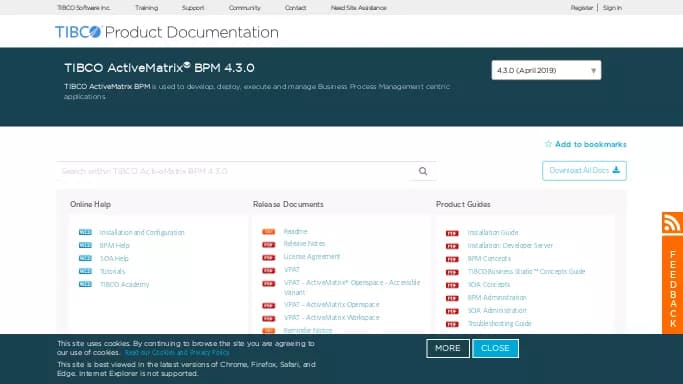Click the web icon next to TIBCO Academy
Viewport: 683px width, 384px height.
click(x=85, y=285)
